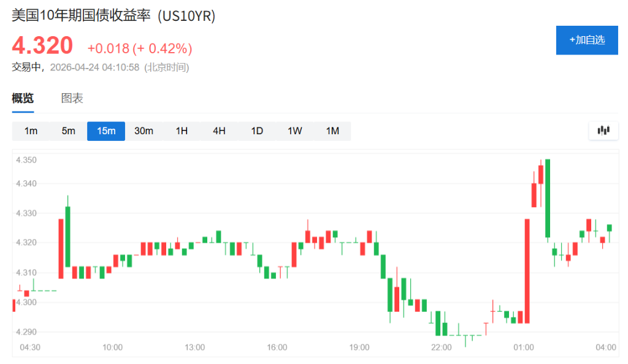
Task: Open the candlestick chart type icon
Action: (x=603, y=130)
